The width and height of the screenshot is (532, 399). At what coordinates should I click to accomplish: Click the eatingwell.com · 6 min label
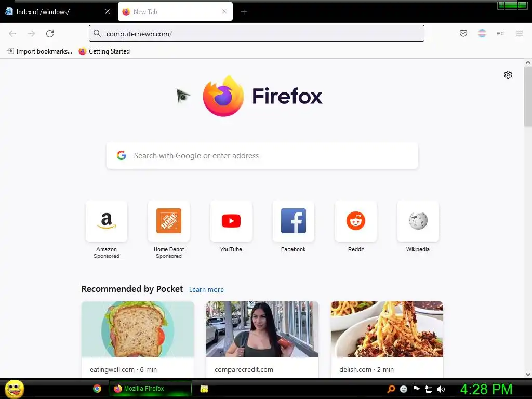click(x=124, y=369)
